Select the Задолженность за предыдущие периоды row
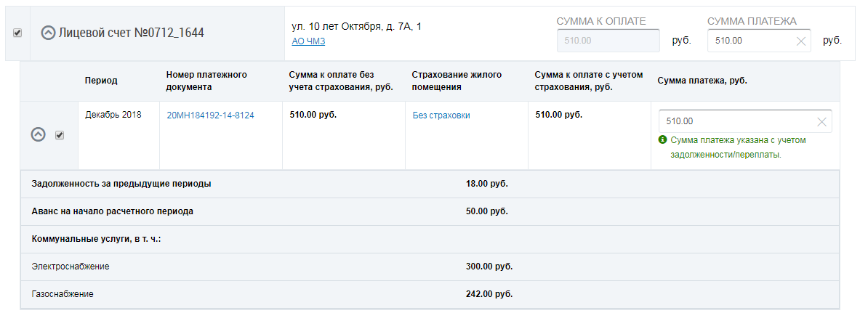 coord(121,184)
